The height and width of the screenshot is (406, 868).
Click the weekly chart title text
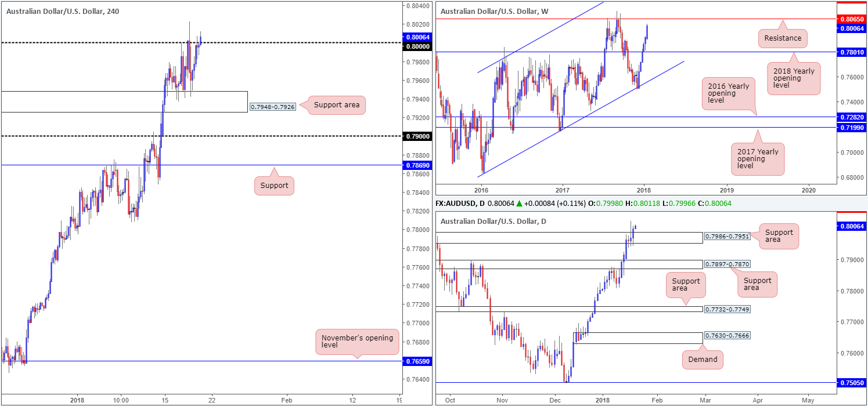coord(495,11)
